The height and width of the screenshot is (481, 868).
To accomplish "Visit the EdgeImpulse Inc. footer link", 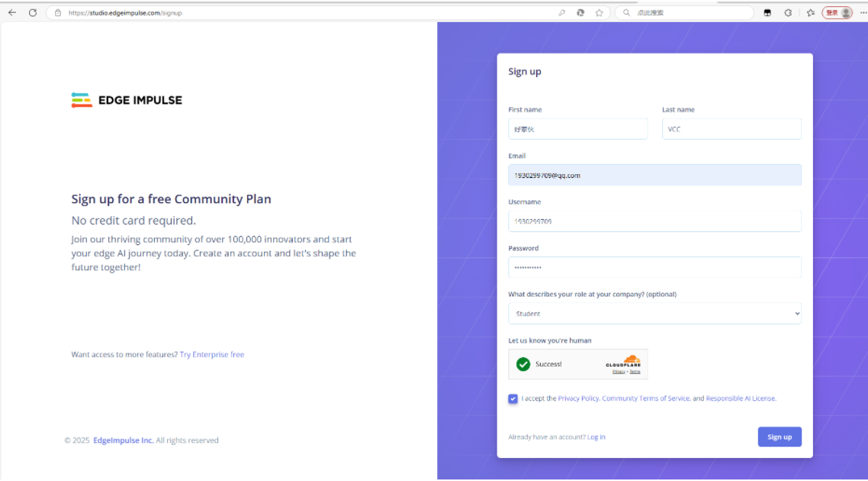I will click(124, 441).
